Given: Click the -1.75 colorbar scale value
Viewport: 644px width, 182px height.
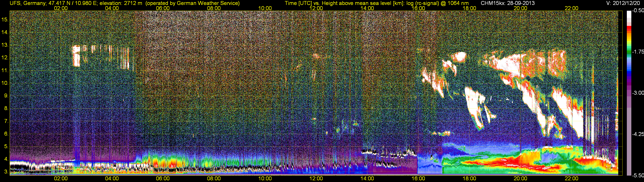Looking at the screenshot, I should point(638,52).
